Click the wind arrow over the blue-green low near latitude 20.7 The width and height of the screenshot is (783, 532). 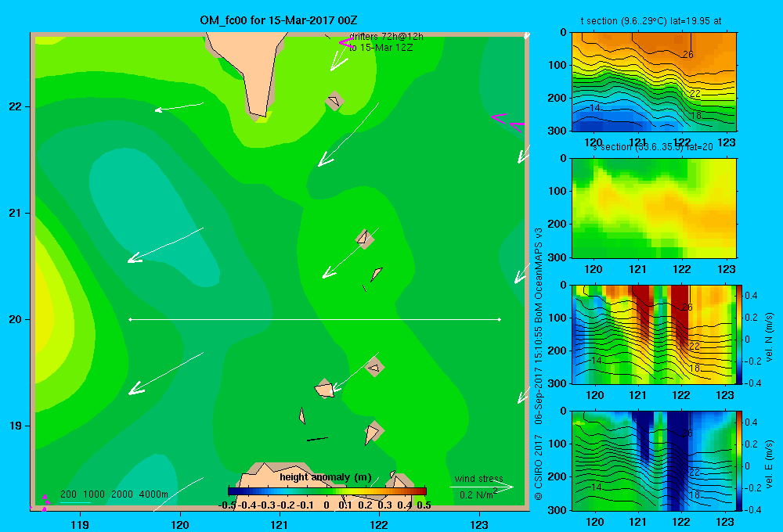click(x=165, y=245)
